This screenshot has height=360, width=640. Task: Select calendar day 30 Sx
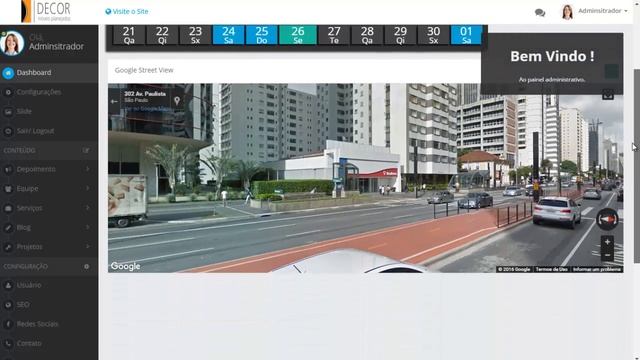[433, 35]
